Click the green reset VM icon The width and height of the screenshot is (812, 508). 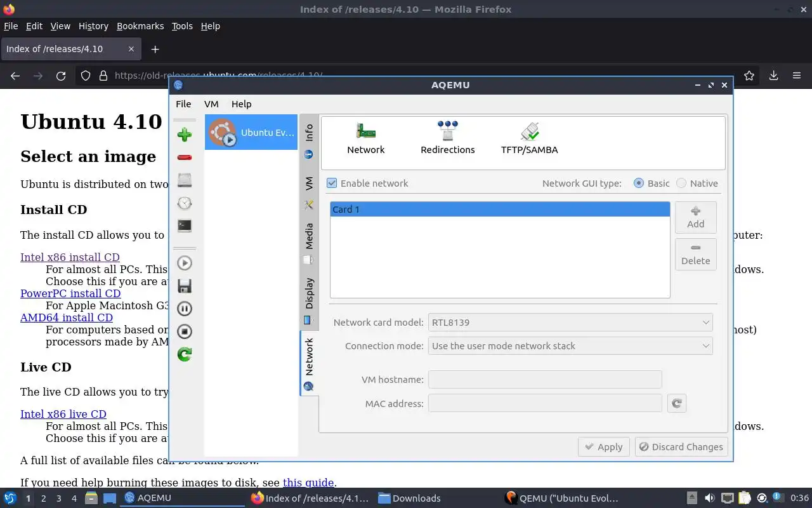[185, 354]
